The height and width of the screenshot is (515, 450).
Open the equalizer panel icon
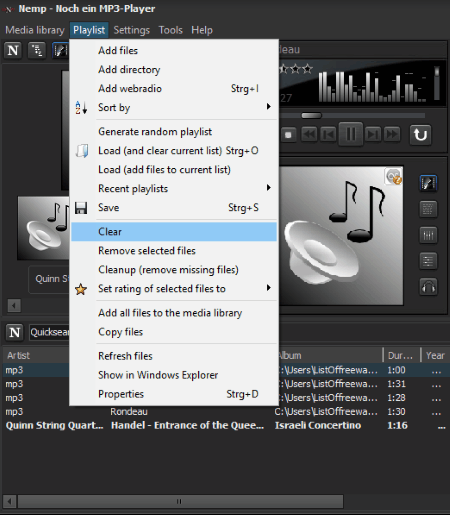tap(428, 235)
